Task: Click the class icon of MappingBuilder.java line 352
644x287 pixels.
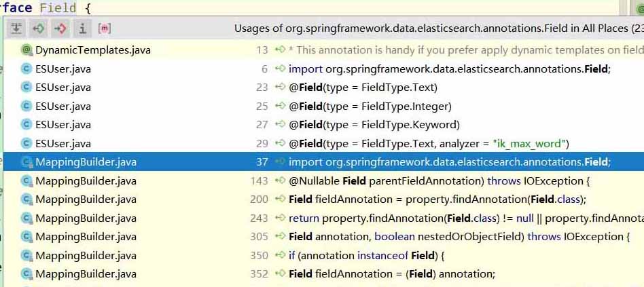Action: (27, 274)
